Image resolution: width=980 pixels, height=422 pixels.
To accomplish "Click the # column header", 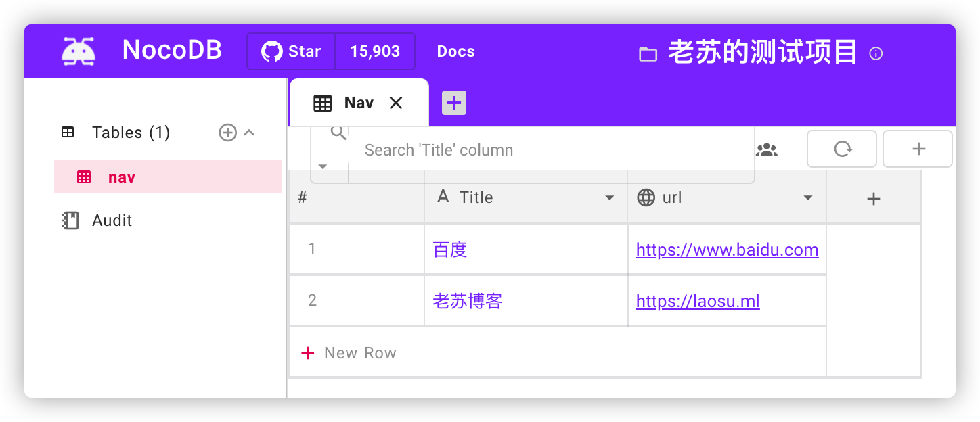I will pos(357,197).
